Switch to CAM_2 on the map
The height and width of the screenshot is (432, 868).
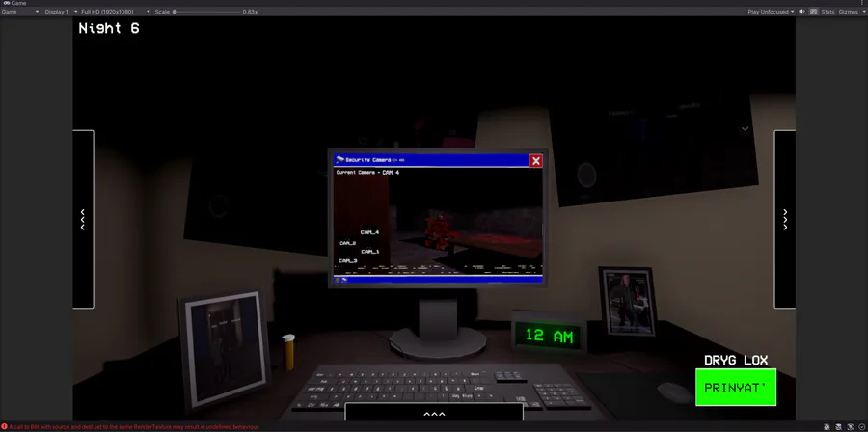[347, 243]
